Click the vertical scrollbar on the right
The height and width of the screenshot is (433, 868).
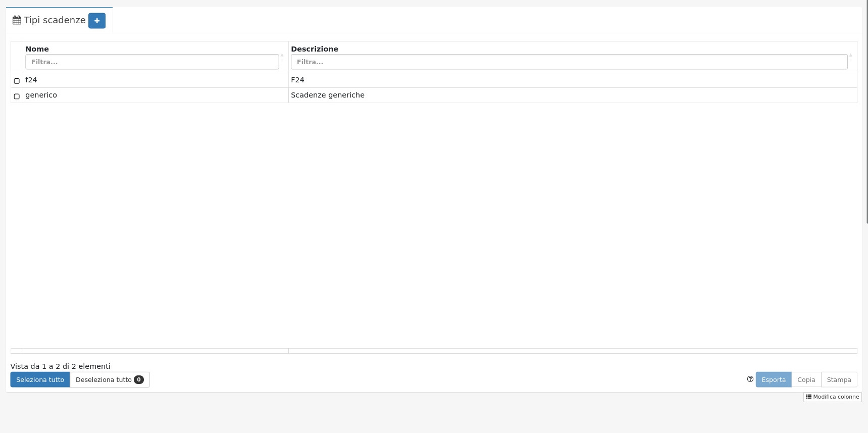click(866, 111)
